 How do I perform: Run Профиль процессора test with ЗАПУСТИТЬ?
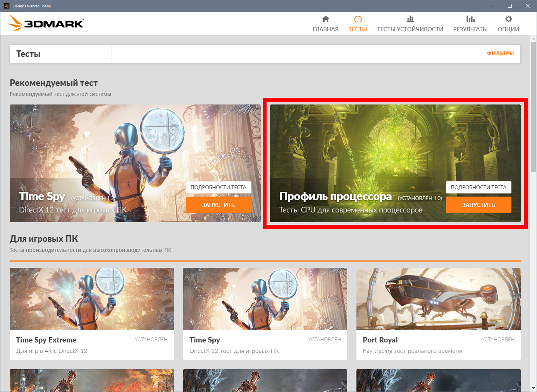click(x=478, y=205)
